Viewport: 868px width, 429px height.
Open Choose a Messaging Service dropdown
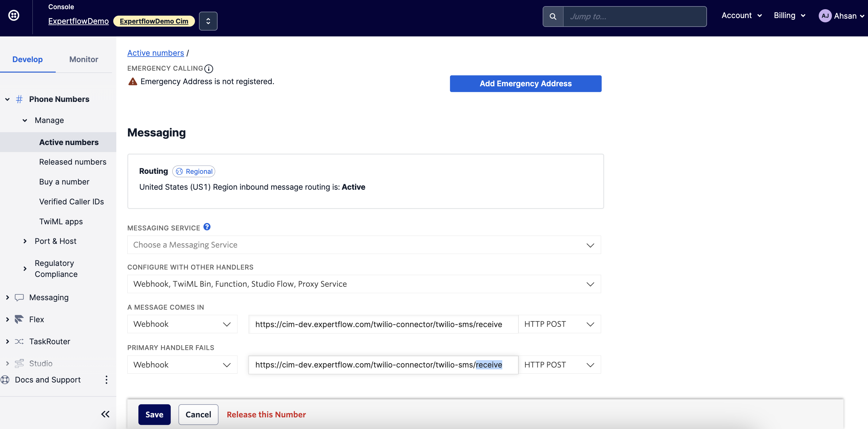tap(364, 245)
